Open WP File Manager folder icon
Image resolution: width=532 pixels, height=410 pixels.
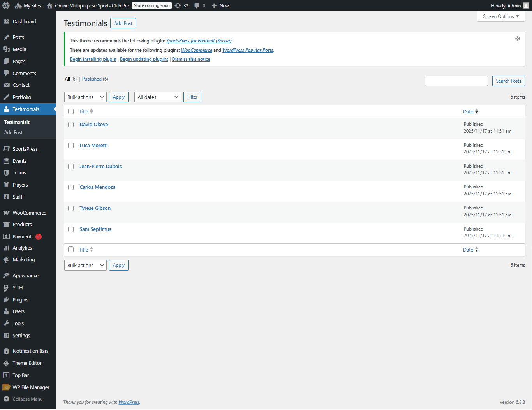pyautogui.click(x=6, y=387)
